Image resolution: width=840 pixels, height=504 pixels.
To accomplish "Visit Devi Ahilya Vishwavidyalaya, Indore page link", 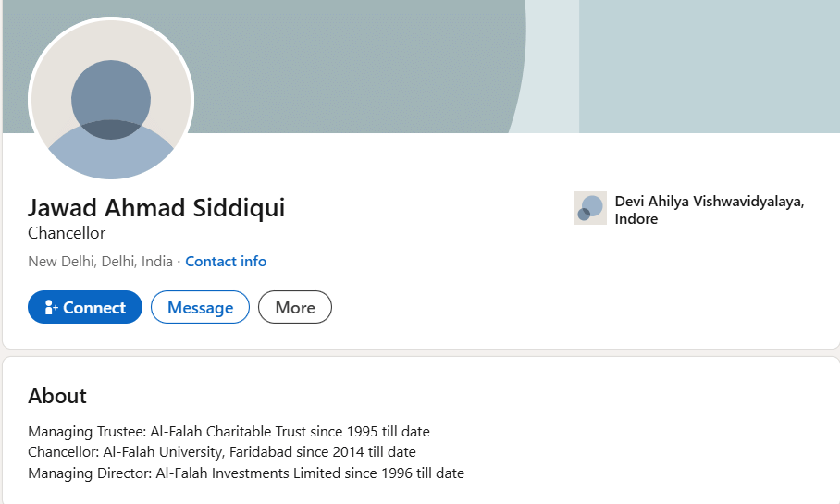I will click(x=709, y=210).
